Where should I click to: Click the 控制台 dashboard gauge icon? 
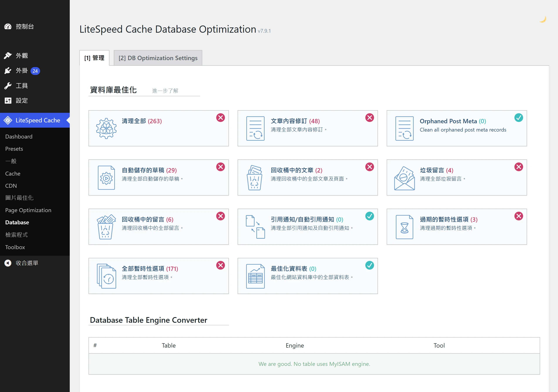8,27
